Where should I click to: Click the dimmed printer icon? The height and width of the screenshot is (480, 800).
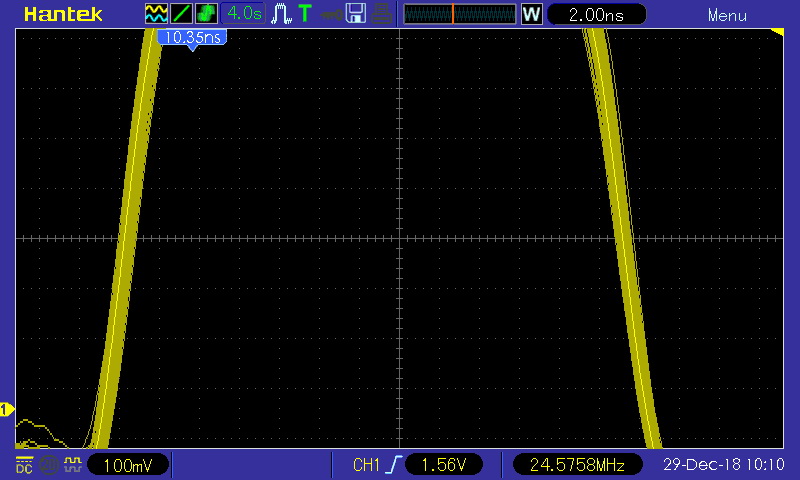point(381,14)
